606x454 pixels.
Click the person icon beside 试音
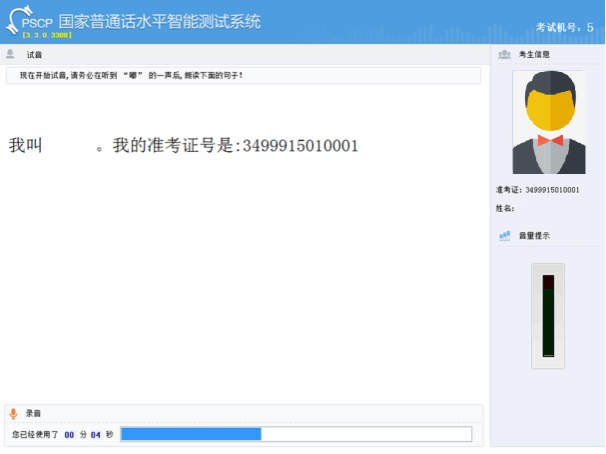pyautogui.click(x=11, y=54)
